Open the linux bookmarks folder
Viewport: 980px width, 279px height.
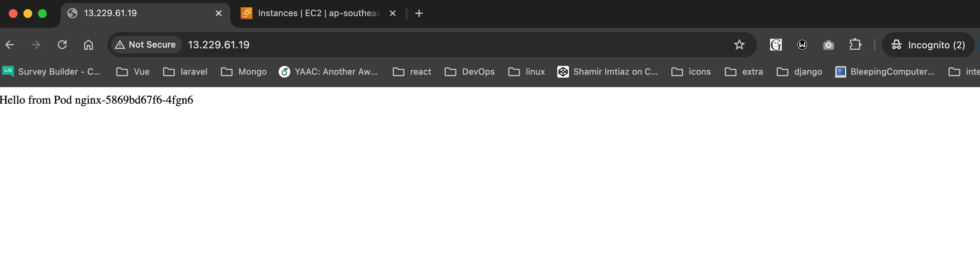[x=527, y=72]
